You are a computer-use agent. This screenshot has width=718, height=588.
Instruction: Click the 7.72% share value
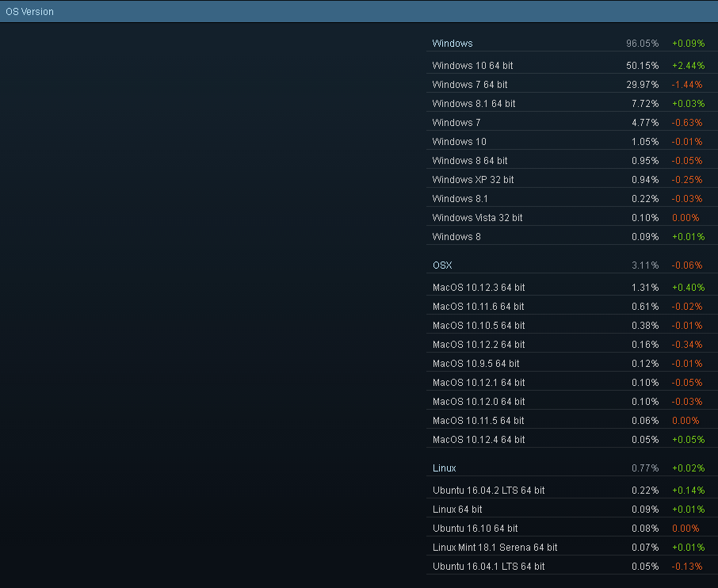coord(645,104)
